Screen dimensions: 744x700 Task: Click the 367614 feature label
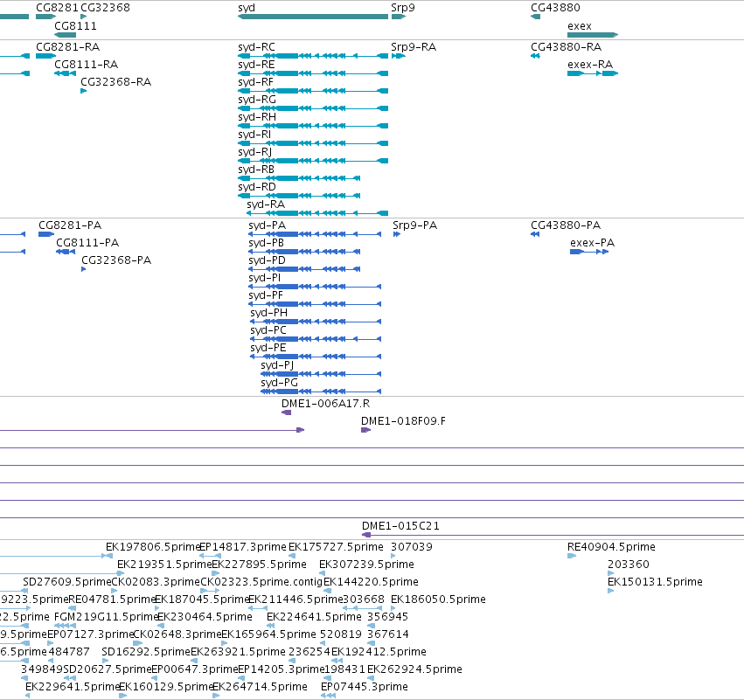[387, 634]
